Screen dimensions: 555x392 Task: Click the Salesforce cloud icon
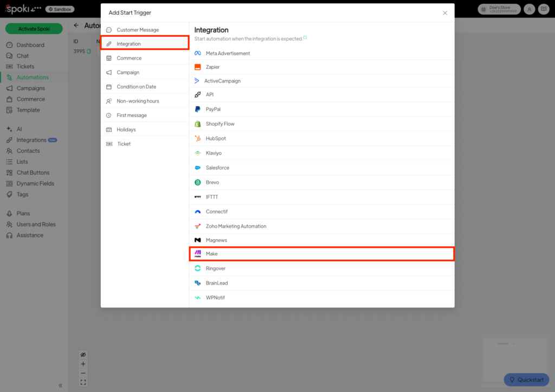click(198, 168)
